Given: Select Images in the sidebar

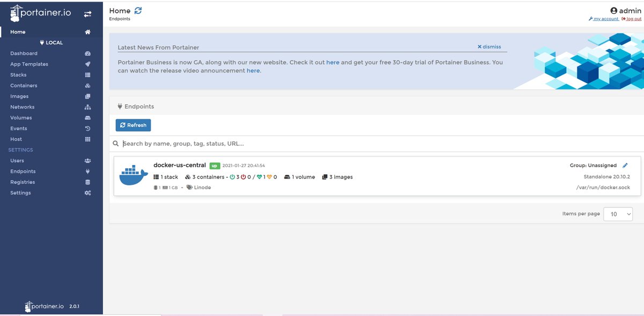Looking at the screenshot, I should point(19,96).
